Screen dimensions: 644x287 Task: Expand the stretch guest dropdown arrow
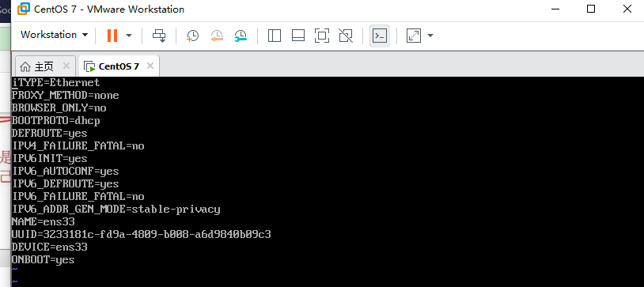(x=430, y=36)
